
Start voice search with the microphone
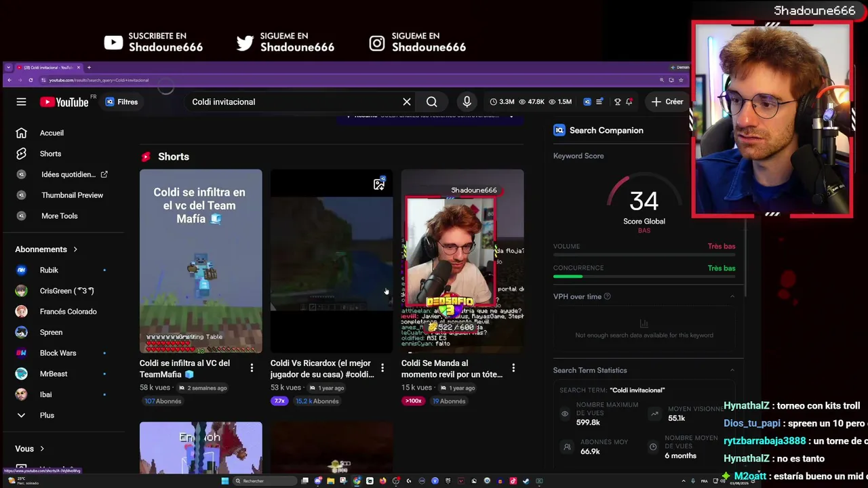467,102
